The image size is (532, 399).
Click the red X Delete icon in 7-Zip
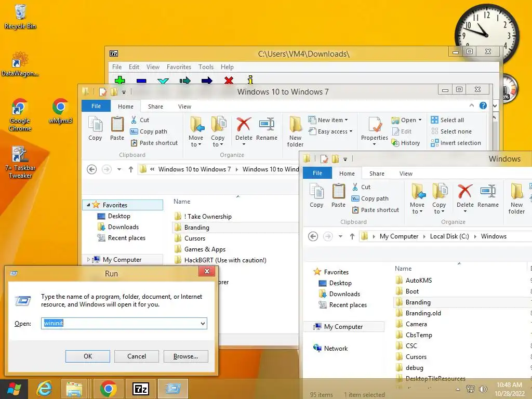click(229, 81)
